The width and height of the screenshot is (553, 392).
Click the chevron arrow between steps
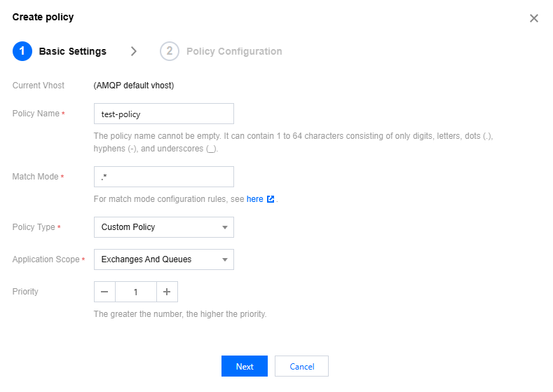coord(134,51)
